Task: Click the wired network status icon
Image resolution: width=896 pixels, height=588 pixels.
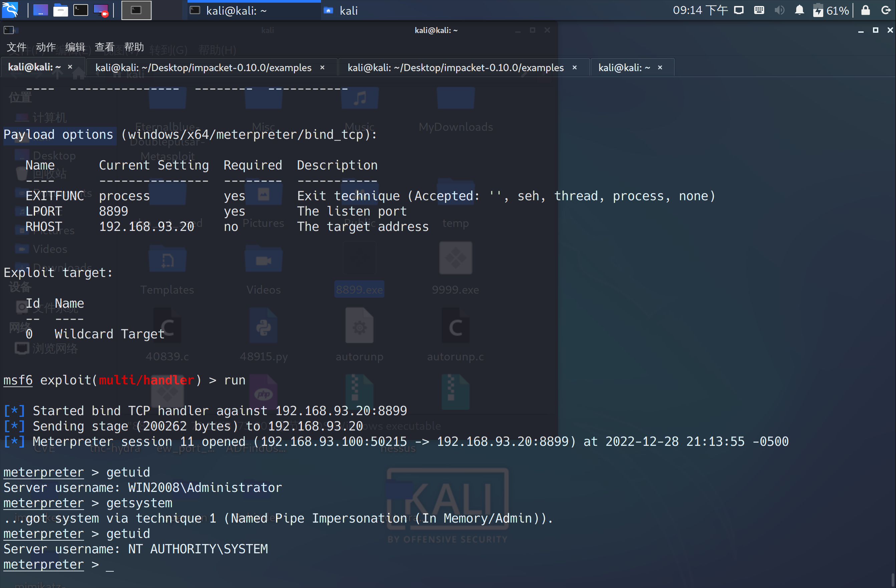Action: point(738,10)
